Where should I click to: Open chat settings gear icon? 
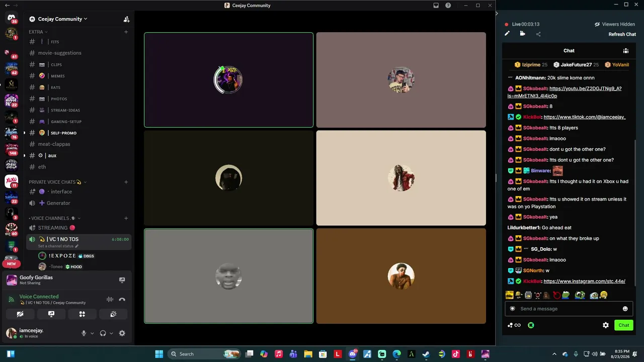(x=606, y=325)
